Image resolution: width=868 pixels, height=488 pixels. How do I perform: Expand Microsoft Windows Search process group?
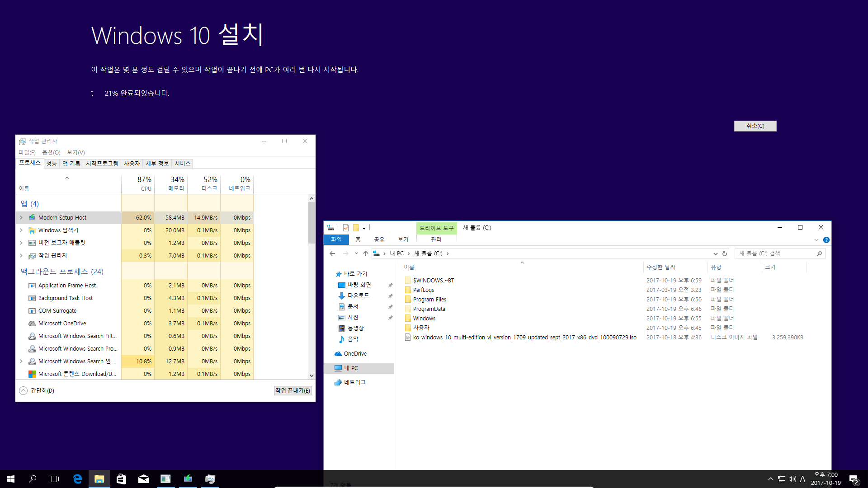click(x=21, y=361)
